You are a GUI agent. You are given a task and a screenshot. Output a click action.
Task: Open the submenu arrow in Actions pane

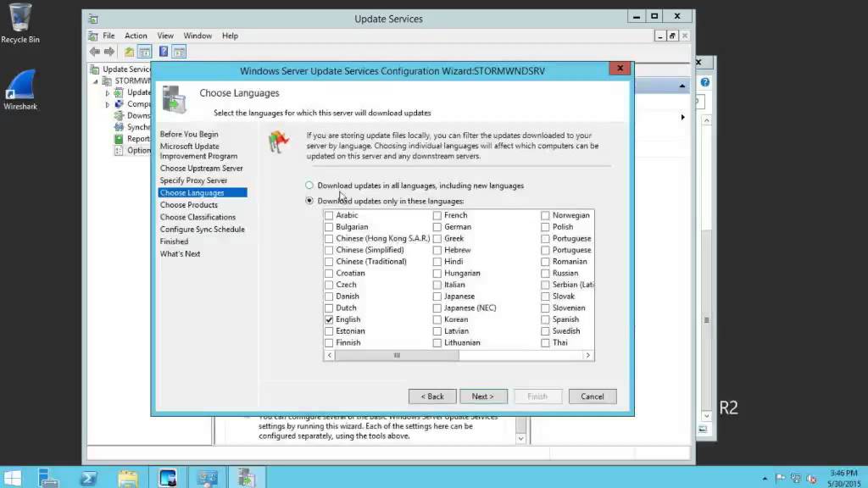(682, 117)
